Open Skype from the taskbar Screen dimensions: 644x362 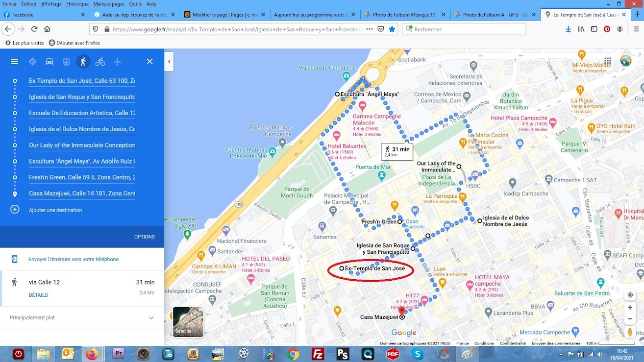(x=418, y=354)
